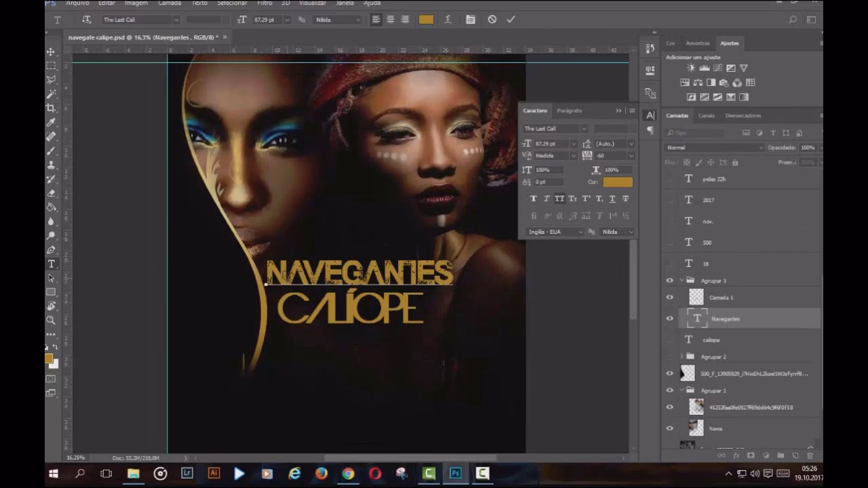This screenshot has width=868, height=488.
Task: Open The Last Call font dropdown in Caractere panel
Action: (x=583, y=129)
